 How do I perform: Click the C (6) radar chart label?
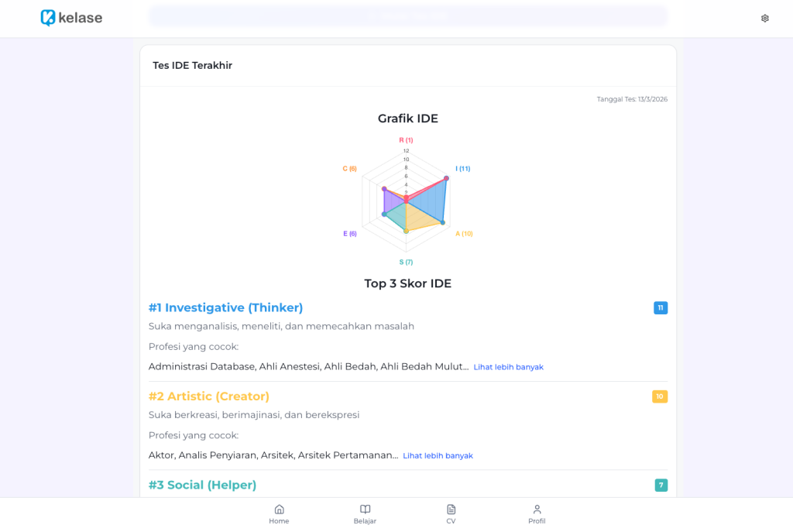pyautogui.click(x=349, y=168)
